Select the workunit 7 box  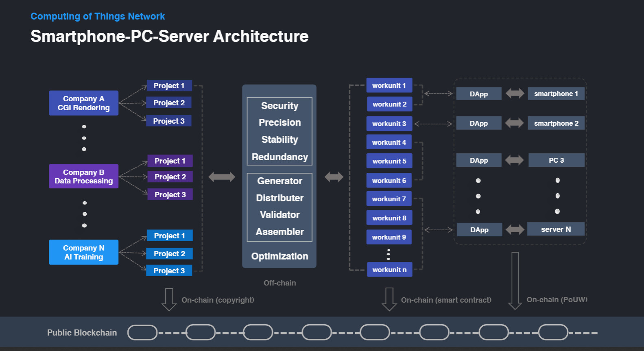pos(389,199)
